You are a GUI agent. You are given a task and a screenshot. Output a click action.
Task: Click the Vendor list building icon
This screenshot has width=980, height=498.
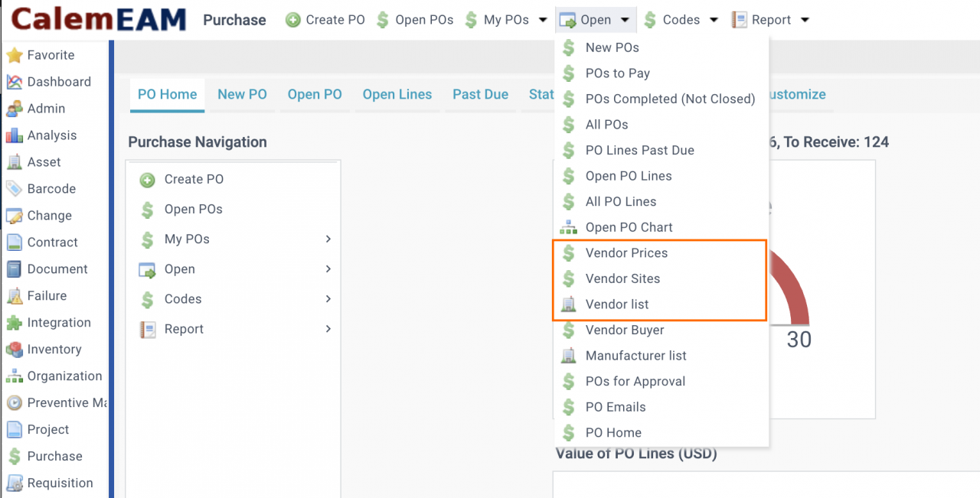pyautogui.click(x=568, y=304)
